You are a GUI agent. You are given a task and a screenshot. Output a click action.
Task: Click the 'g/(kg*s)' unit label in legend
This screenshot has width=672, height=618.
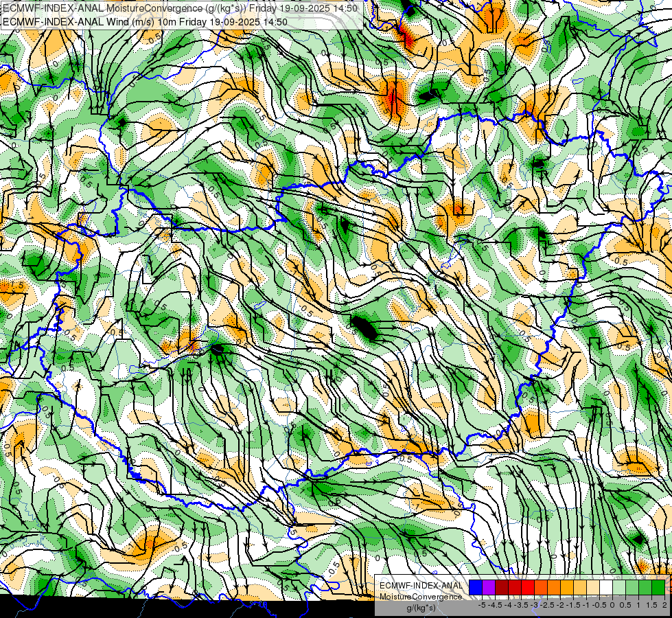coord(421,608)
